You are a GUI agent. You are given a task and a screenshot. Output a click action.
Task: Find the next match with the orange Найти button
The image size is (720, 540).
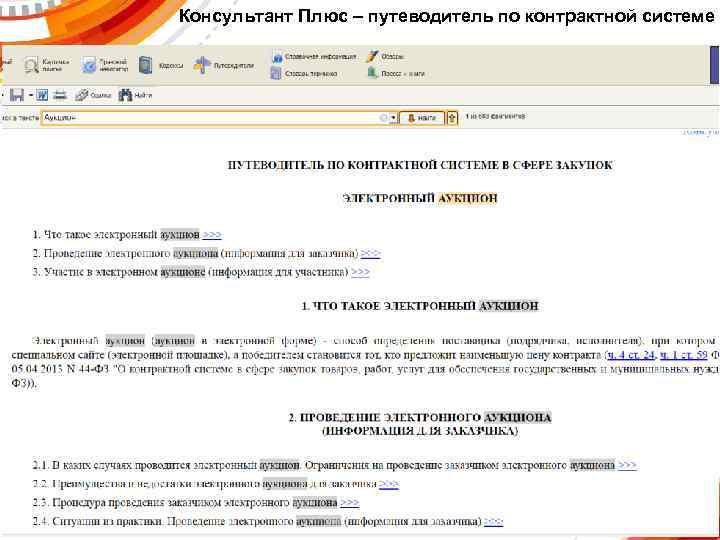point(422,118)
